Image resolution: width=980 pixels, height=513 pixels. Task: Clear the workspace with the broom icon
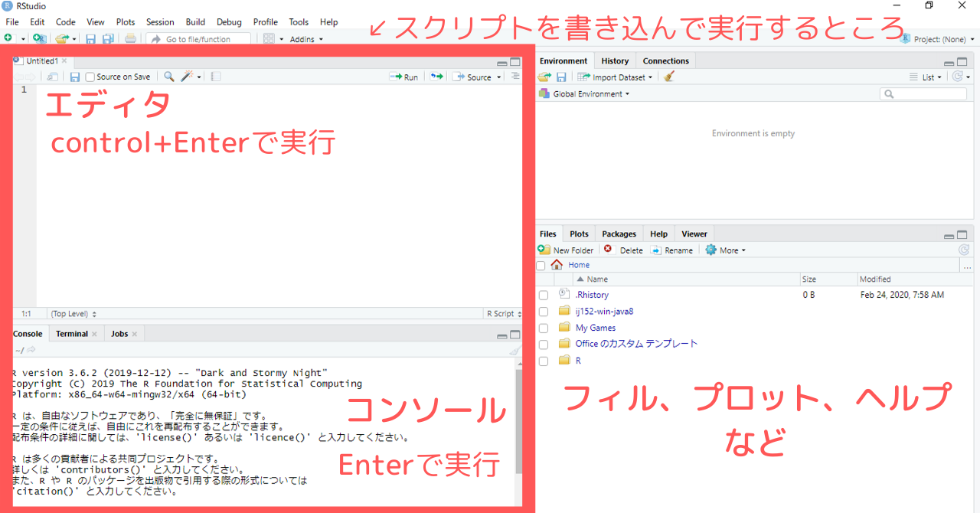(668, 77)
